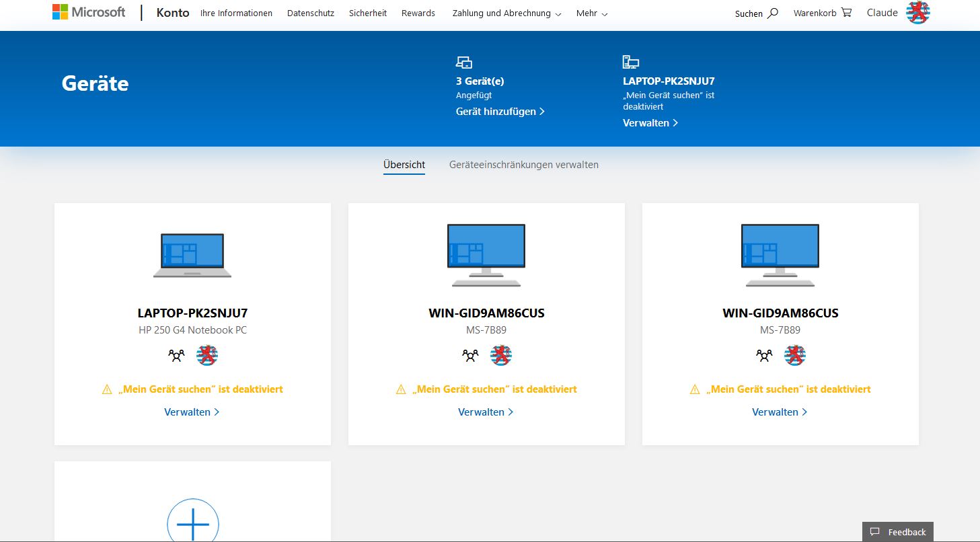The image size is (980, 542).
Task: Click the monitor image of the middle WIN-GID9AM86CUS card
Action: pyautogui.click(x=486, y=256)
